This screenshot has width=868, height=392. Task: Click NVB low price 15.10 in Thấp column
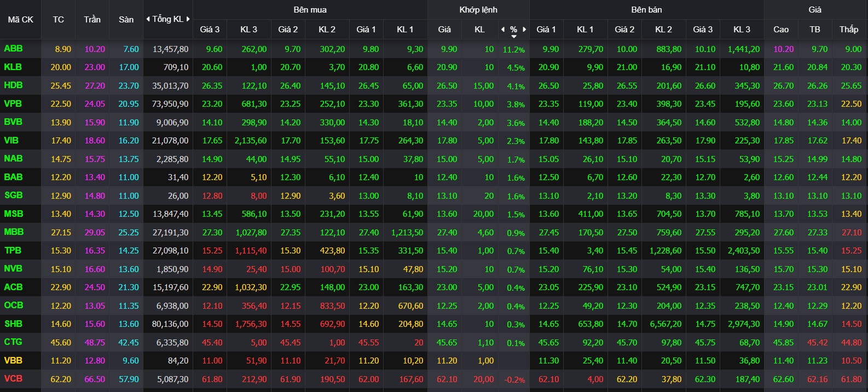point(851,269)
